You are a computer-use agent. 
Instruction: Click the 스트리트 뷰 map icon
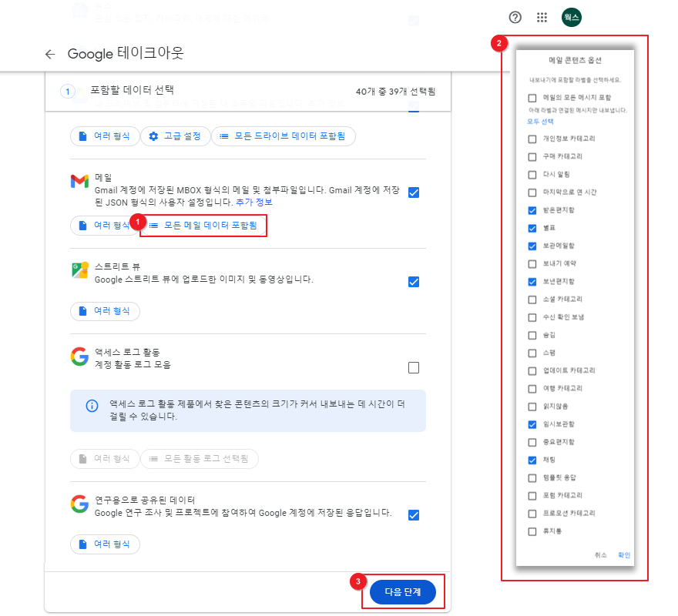point(80,270)
